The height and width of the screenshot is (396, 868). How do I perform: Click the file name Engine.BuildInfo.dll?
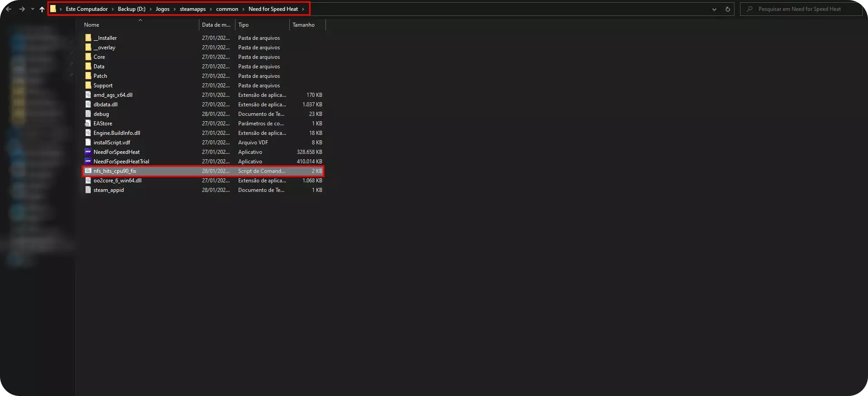(117, 133)
